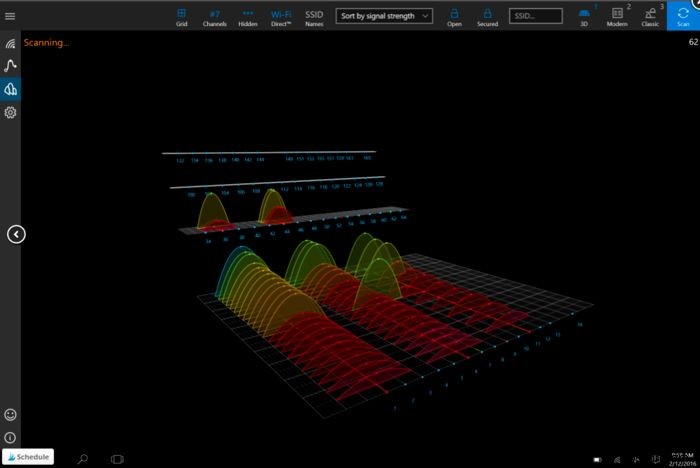Collapse the sidebar with left chevron

point(16,234)
